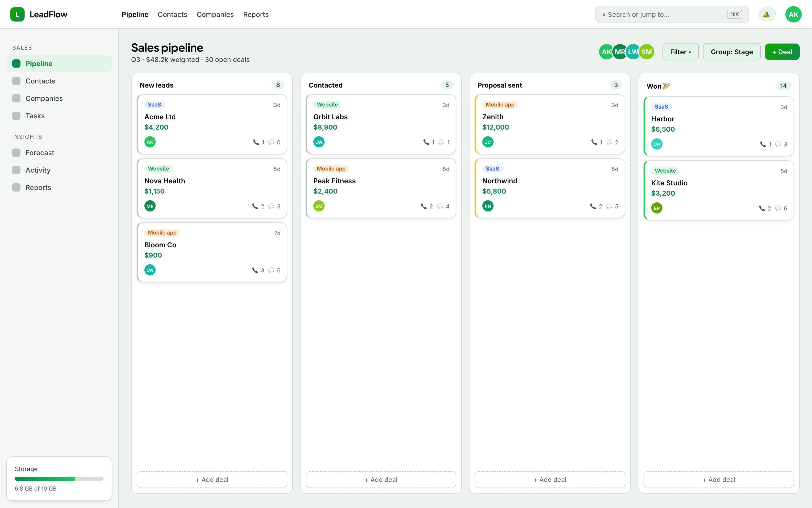The width and height of the screenshot is (812, 508).
Task: Go to Contacts in the top navigation
Action: pos(172,14)
